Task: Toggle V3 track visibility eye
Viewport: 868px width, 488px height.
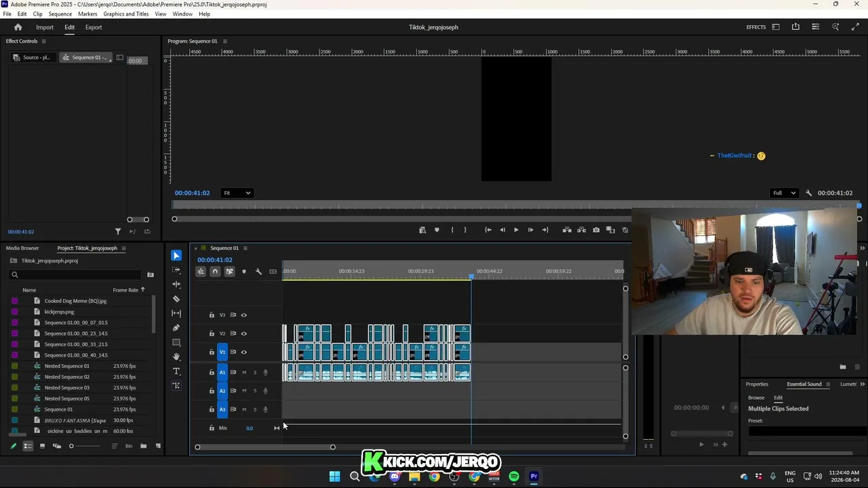Action: pos(243,315)
